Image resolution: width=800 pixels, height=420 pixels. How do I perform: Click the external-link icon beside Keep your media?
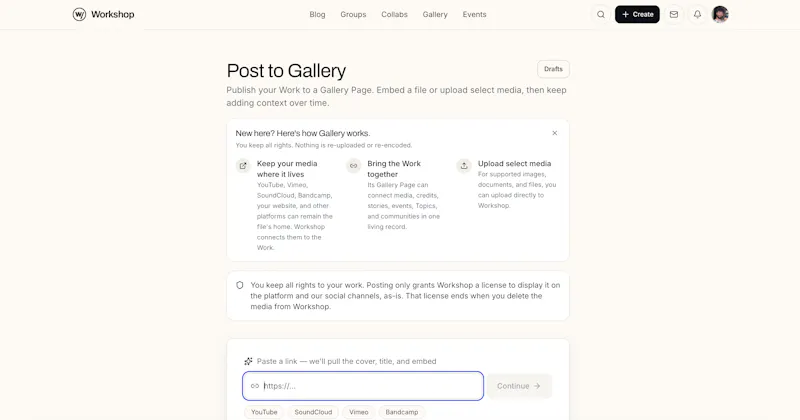coord(243,166)
